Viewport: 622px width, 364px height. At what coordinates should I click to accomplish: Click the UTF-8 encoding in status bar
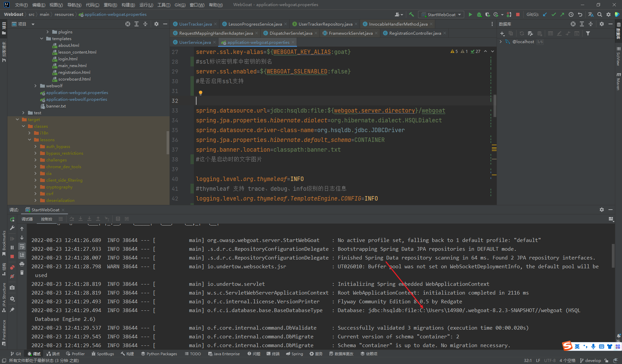550,360
